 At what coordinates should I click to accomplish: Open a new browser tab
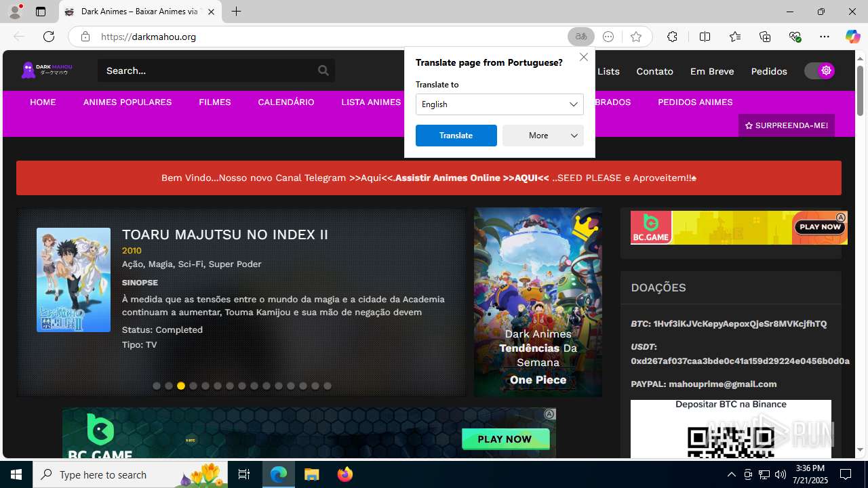(236, 12)
